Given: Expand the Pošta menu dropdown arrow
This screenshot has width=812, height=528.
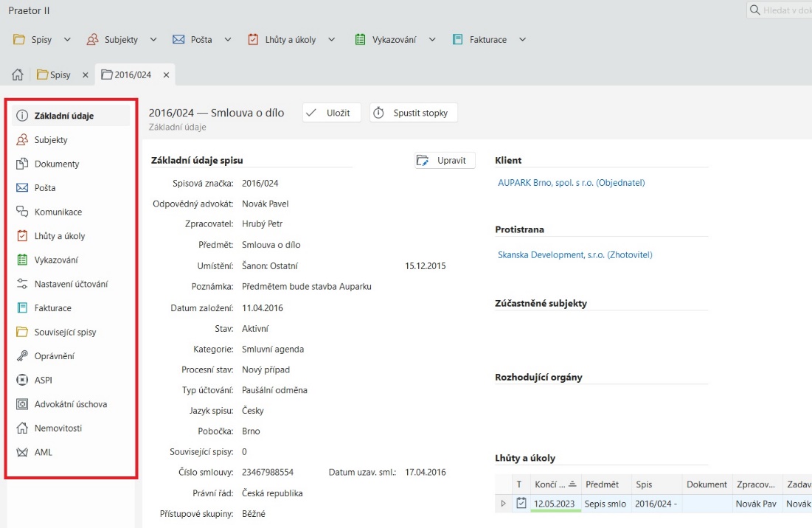Looking at the screenshot, I should [x=228, y=40].
